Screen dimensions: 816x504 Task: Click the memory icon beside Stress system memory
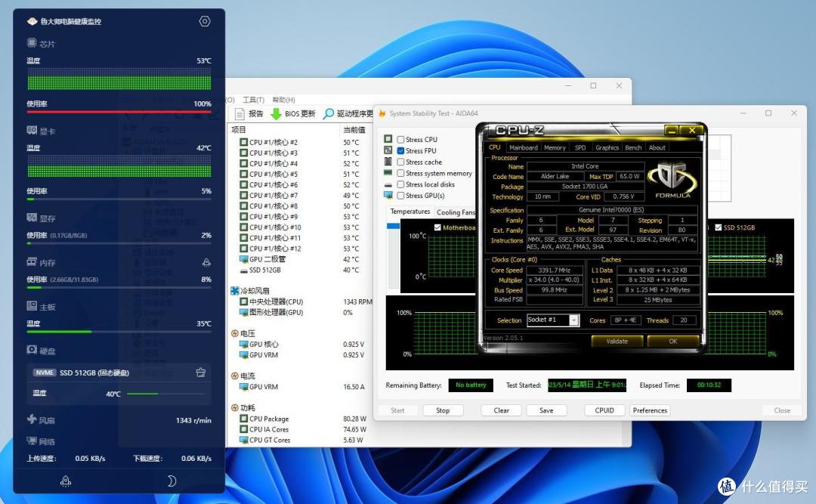click(388, 173)
